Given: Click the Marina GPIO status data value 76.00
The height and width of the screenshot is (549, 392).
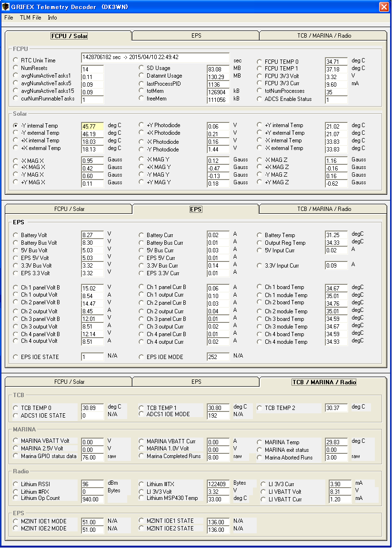Looking at the screenshot, I should pos(92,457).
